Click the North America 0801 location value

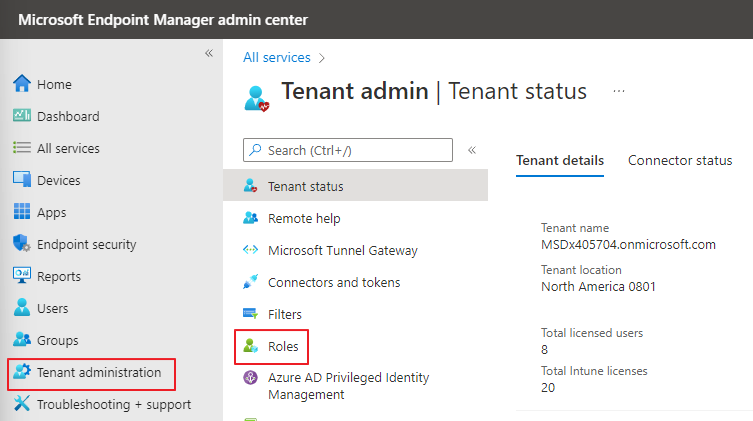point(598,287)
